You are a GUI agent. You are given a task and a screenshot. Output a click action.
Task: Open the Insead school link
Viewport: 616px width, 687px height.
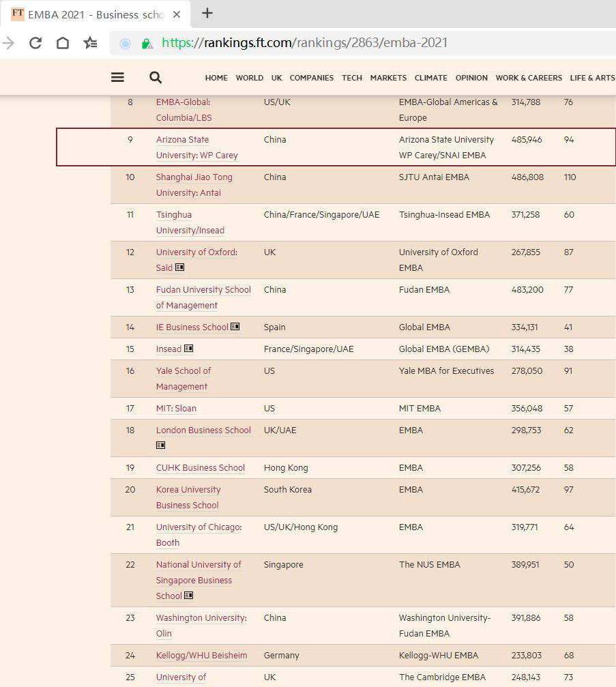pos(168,349)
